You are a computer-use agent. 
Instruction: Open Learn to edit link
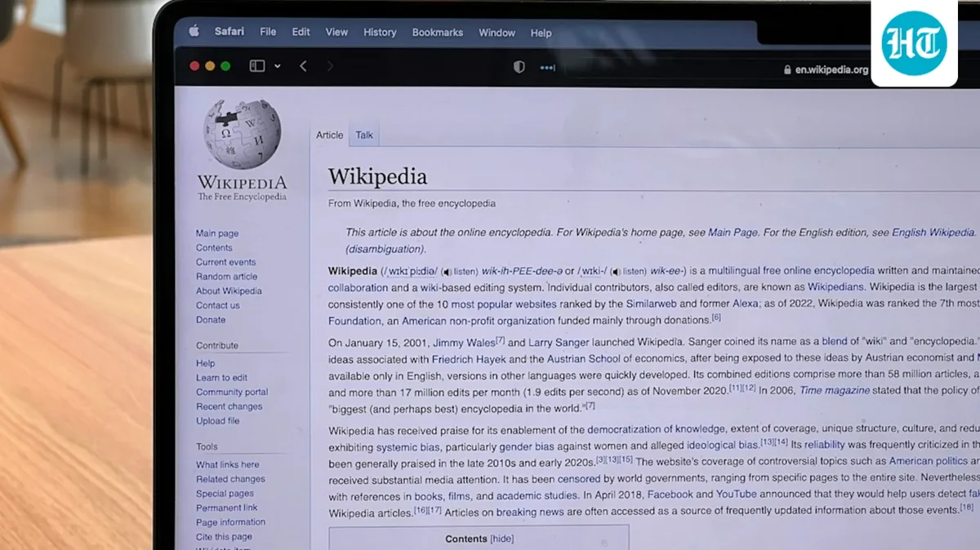click(221, 378)
